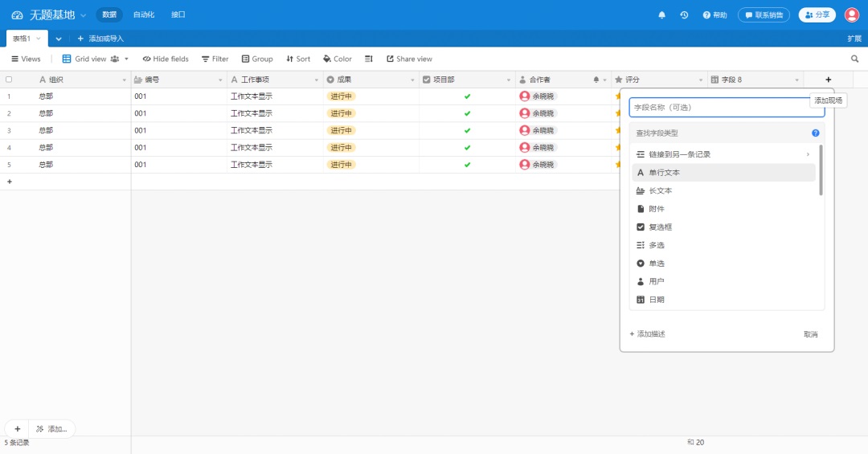Screen dimensions: 868x454
Task: Switch to the 自动化 tab
Action: point(144,14)
